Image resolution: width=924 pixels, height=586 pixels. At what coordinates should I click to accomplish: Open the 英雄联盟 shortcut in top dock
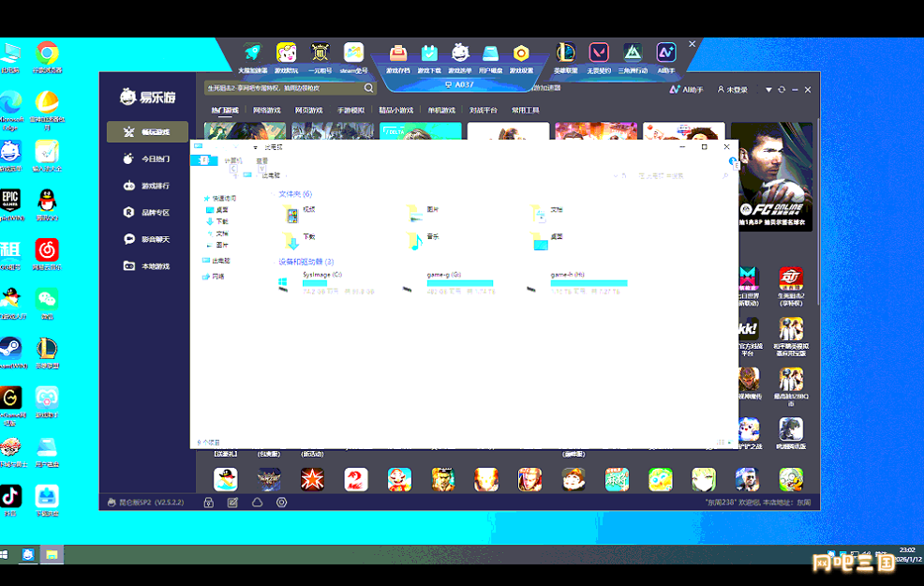point(565,53)
